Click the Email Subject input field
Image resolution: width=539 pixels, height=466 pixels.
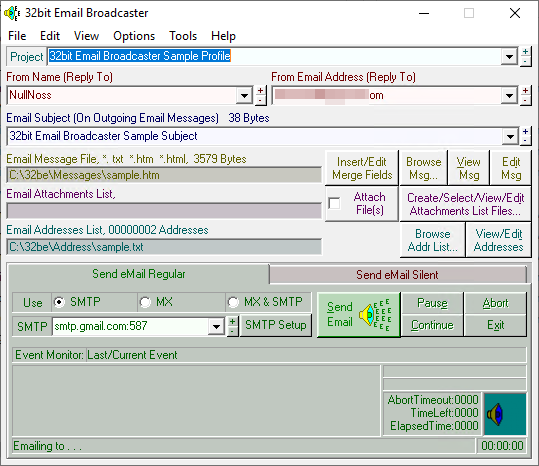(x=255, y=136)
